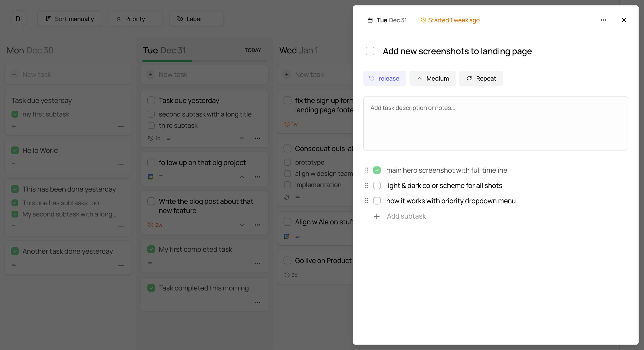Click the DI avatar icon

19,19
